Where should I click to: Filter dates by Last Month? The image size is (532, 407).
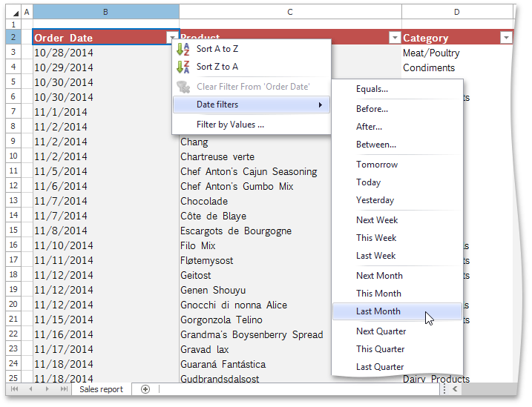[x=397, y=311]
